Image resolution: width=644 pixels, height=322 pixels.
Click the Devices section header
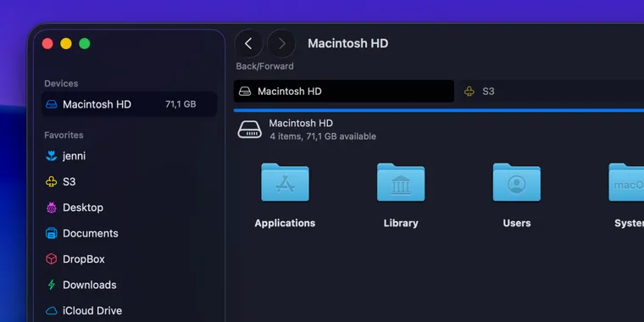[61, 83]
